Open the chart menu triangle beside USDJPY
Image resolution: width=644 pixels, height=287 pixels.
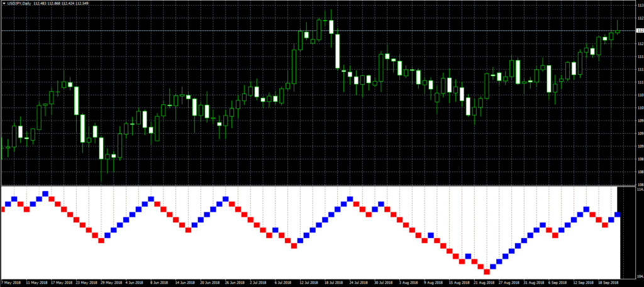3,4
